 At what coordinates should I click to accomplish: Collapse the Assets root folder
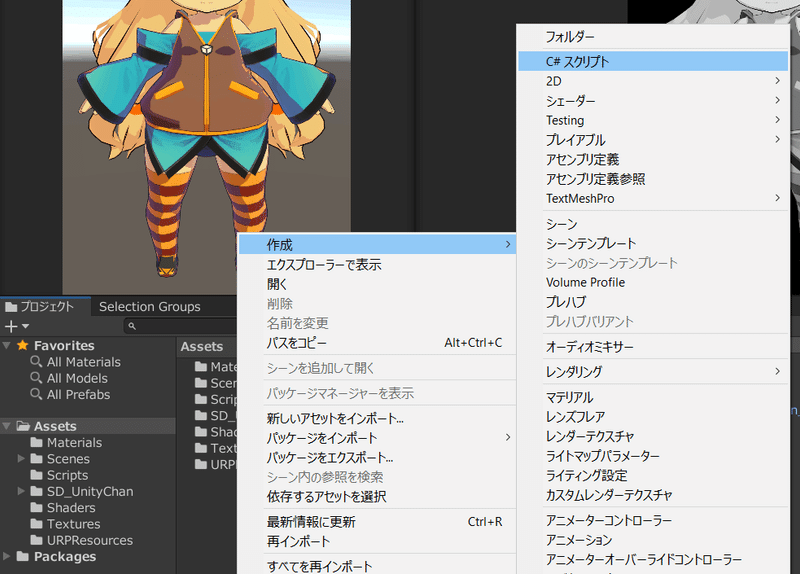tap(7, 426)
